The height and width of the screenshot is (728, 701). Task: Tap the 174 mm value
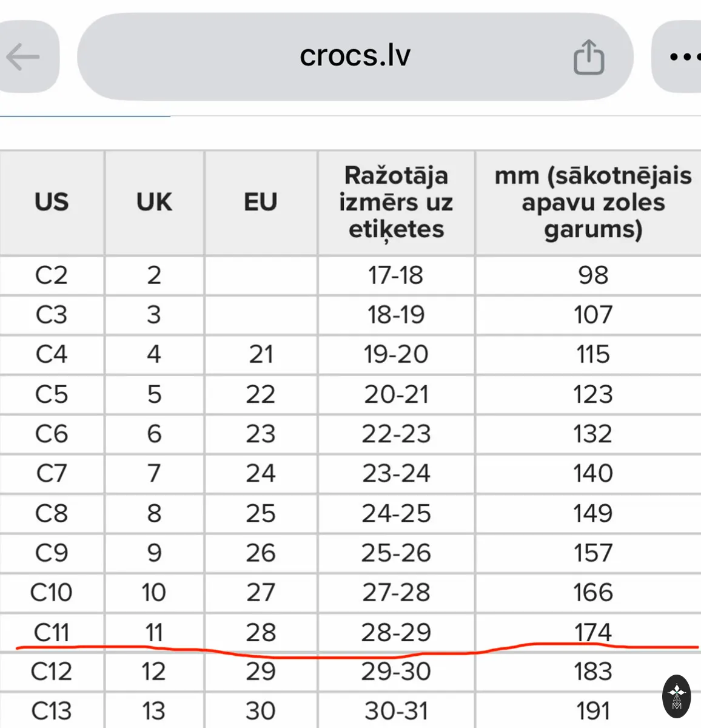[x=592, y=632]
